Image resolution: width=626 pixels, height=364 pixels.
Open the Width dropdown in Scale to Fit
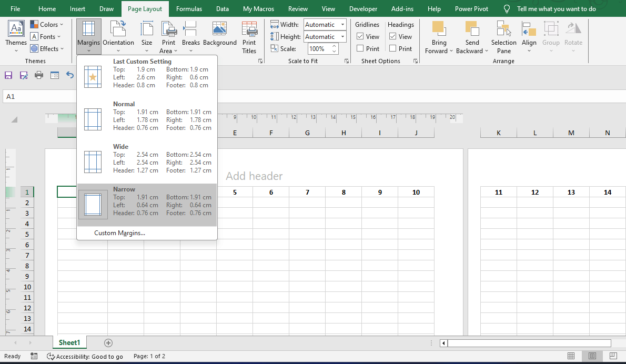(342, 24)
